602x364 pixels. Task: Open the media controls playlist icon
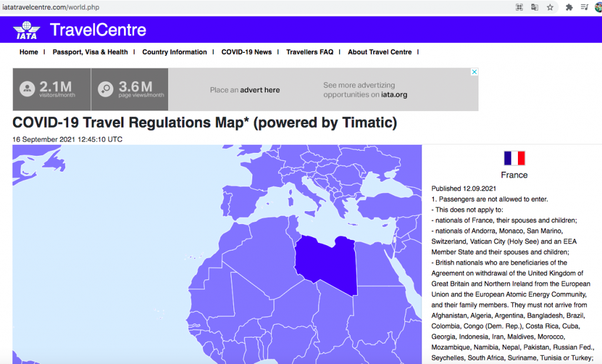[x=584, y=7]
